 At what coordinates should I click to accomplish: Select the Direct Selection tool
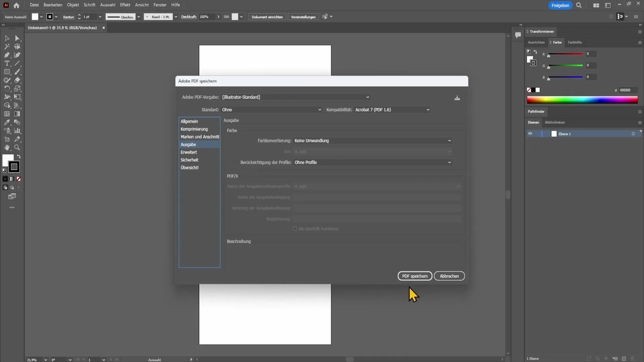pyautogui.click(x=17, y=38)
